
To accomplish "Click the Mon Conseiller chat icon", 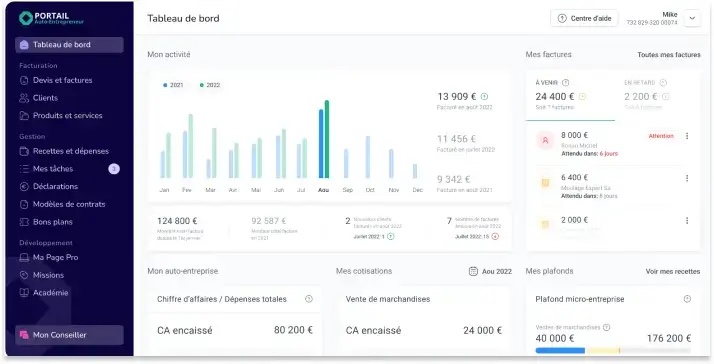I will 24,335.
